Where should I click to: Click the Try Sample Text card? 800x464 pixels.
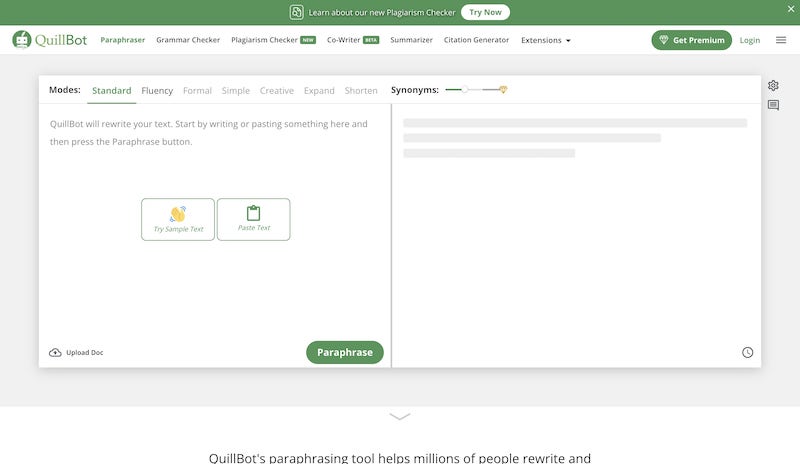(178, 219)
